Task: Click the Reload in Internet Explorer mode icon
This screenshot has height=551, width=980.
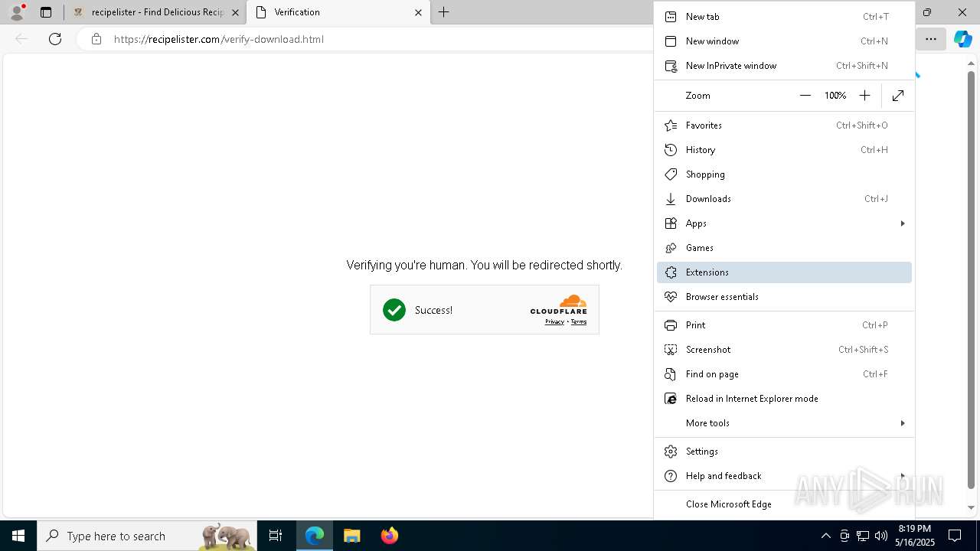Action: (x=671, y=399)
